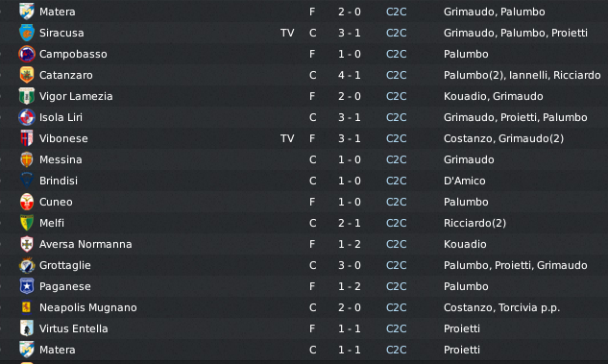The width and height of the screenshot is (608, 364).
Task: Click the Vibonese striped badge
Action: pos(27,138)
